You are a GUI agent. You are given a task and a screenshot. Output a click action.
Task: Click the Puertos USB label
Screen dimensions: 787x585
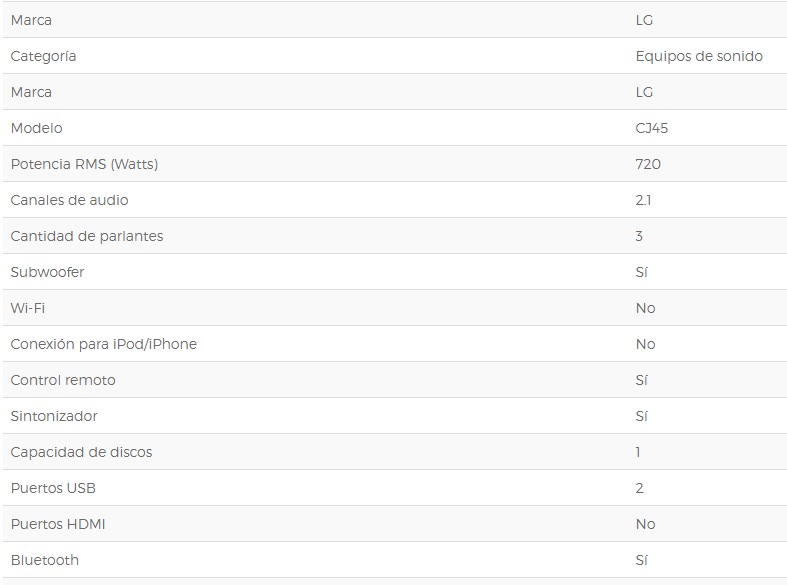click(53, 488)
